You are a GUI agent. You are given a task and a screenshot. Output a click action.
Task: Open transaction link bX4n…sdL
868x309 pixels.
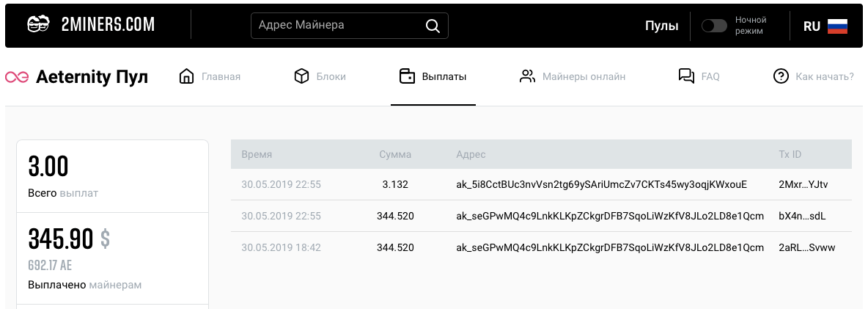802,216
